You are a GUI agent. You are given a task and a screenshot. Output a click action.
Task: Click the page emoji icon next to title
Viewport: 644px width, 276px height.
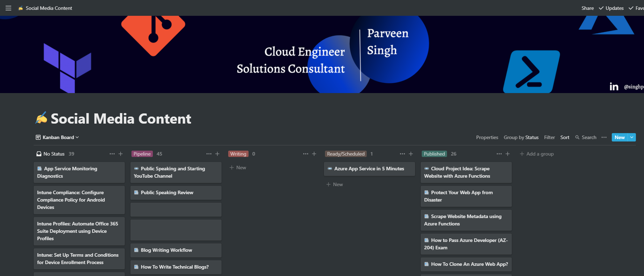coord(41,118)
